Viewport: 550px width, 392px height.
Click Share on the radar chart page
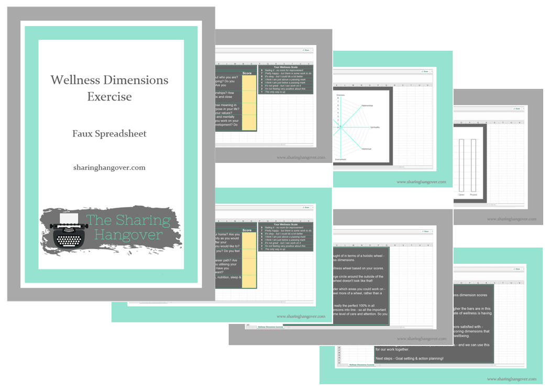425,72
